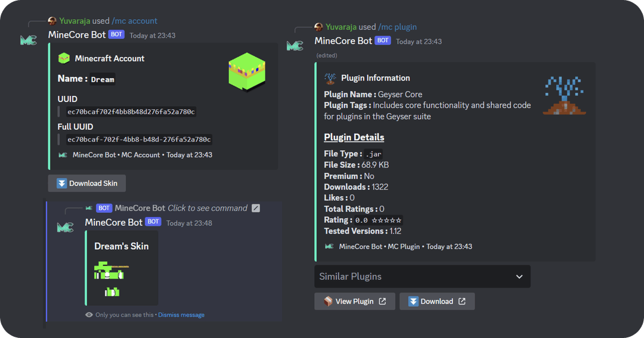Viewport: 644px width, 338px height.
Task: Click the 0.0 star rating value
Action: [x=378, y=220]
